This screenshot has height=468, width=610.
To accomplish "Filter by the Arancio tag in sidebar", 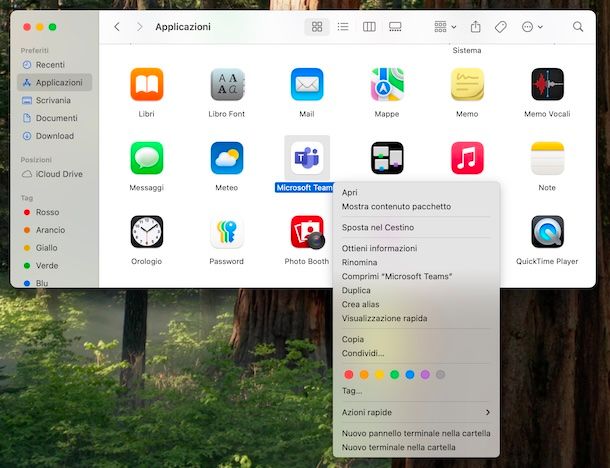I will click(54, 230).
